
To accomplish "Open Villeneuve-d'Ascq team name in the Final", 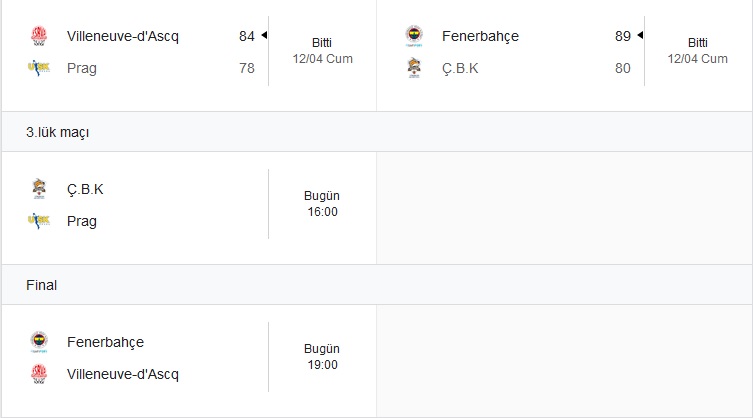I will point(123,374).
